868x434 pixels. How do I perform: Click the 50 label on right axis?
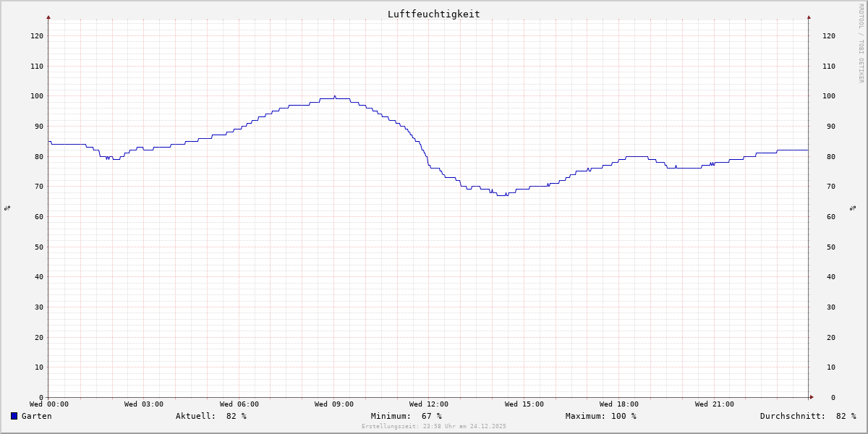[829, 247]
